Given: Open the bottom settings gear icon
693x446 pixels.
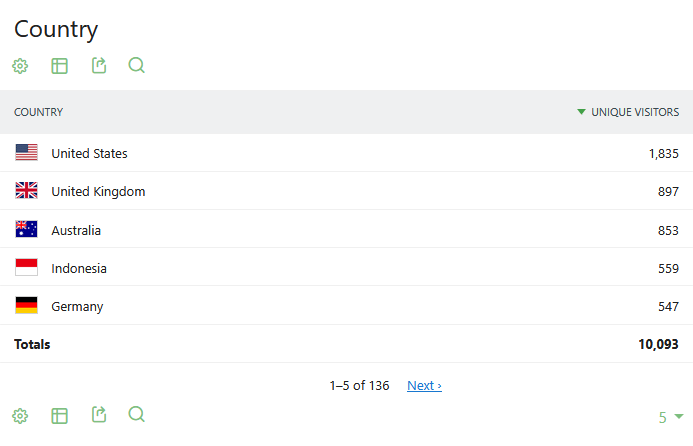Looking at the screenshot, I should click(20, 416).
